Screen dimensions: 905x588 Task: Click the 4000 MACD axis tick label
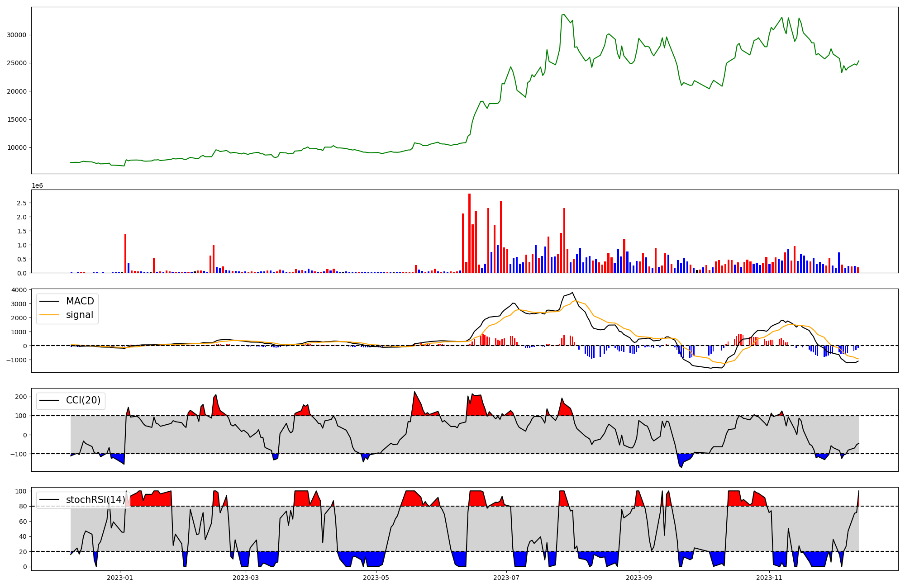[x=20, y=290]
